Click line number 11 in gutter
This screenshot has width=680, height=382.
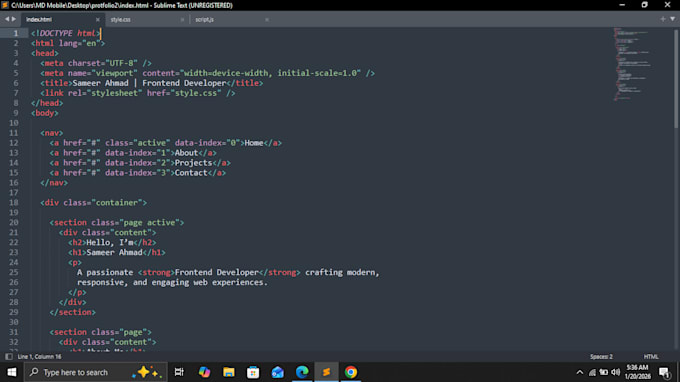pos(13,133)
